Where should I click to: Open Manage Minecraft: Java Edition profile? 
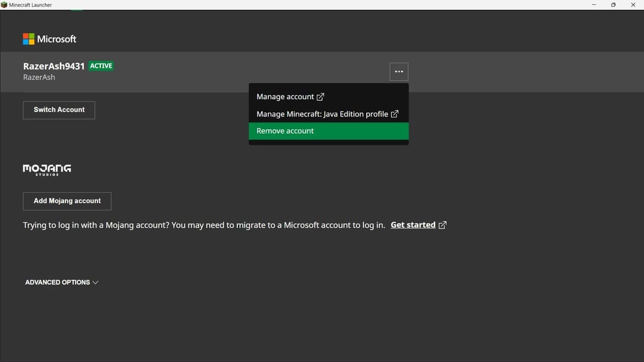point(322,114)
